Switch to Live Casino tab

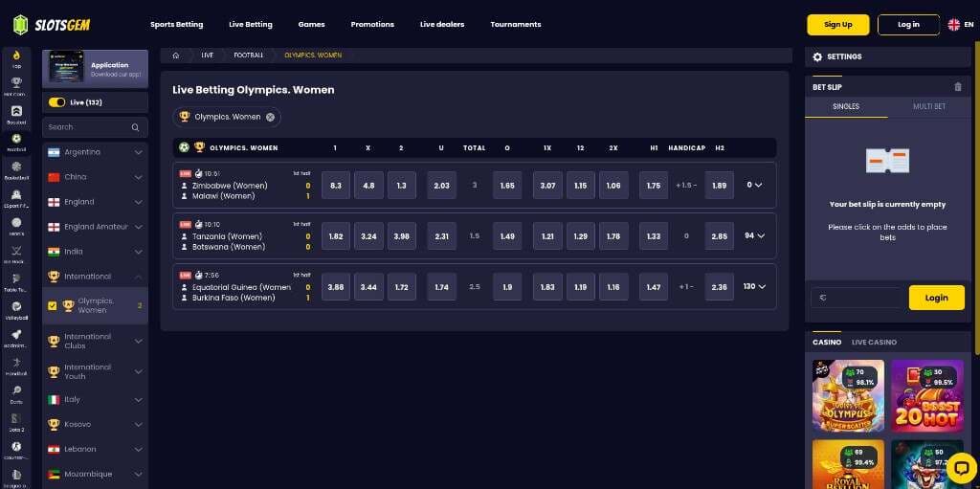874,342
